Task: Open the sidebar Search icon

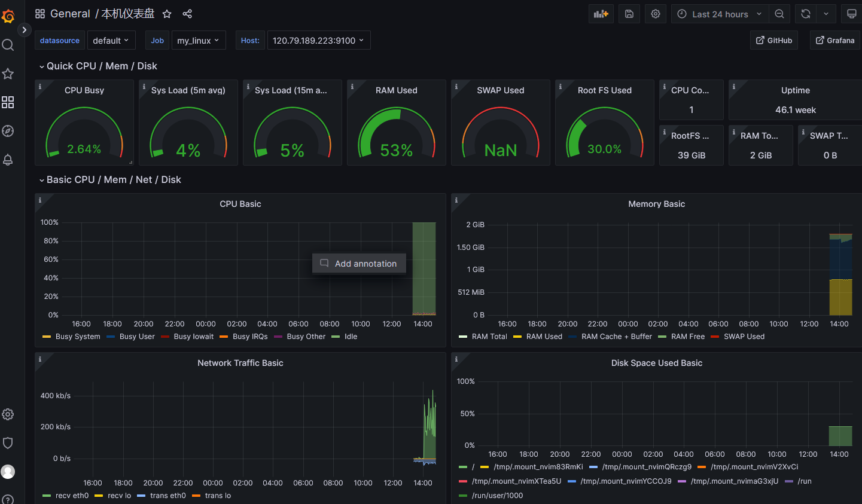Action: pos(8,45)
